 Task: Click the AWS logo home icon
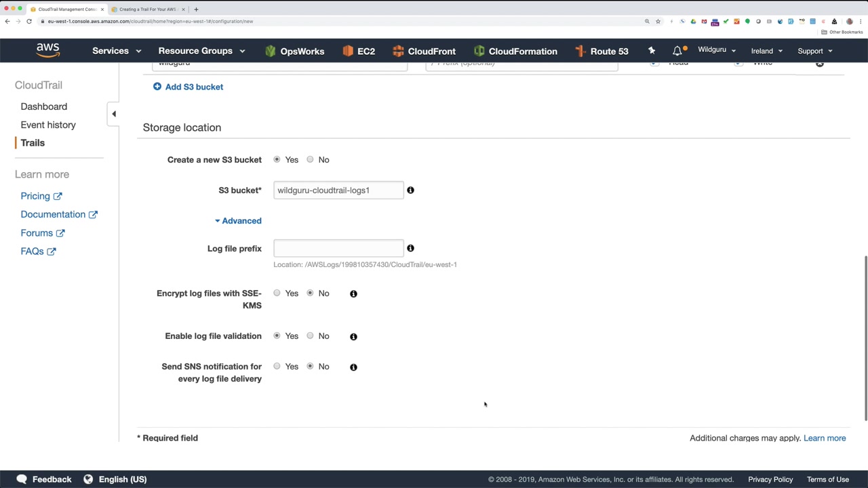[48, 51]
